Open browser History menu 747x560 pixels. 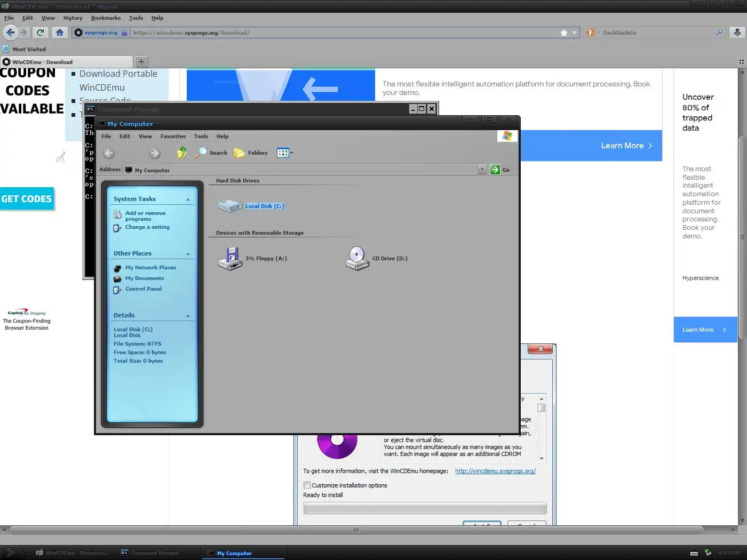73,18
